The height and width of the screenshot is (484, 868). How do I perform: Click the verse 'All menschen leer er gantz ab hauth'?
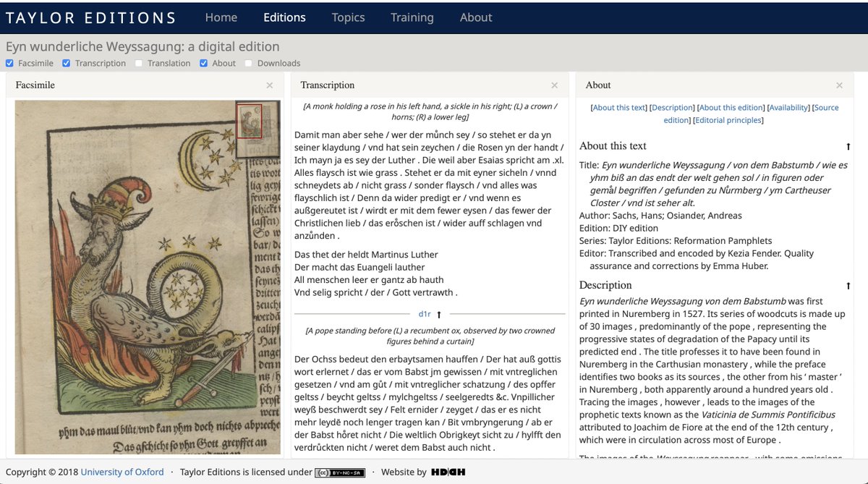(x=369, y=280)
